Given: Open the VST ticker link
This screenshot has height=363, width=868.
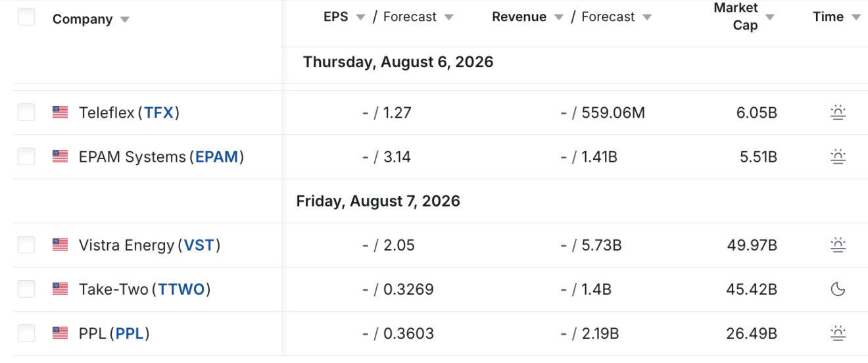Looking at the screenshot, I should click(199, 245).
